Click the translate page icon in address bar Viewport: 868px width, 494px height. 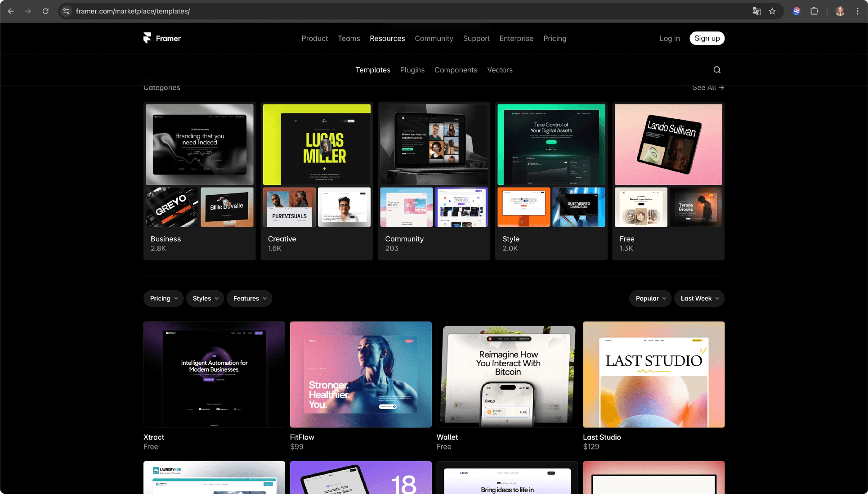click(756, 11)
